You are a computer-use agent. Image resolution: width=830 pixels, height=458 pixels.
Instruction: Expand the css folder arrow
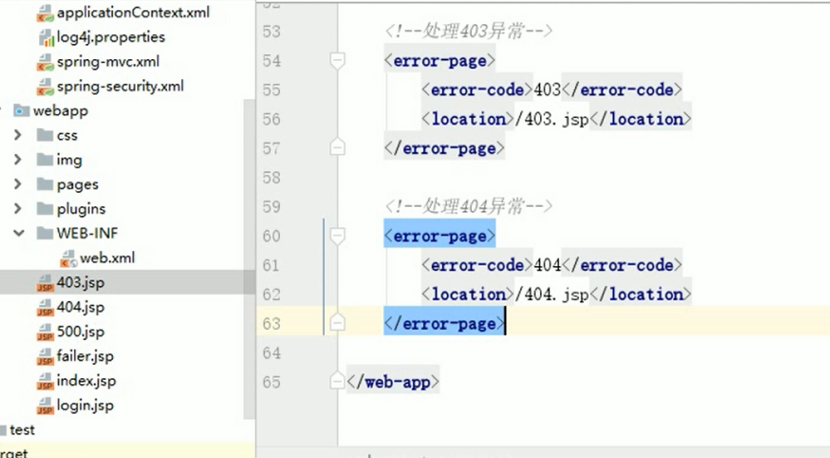click(x=17, y=135)
